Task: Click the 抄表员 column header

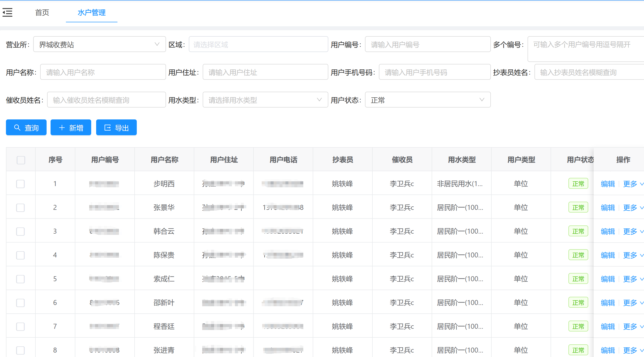Action: pos(342,160)
